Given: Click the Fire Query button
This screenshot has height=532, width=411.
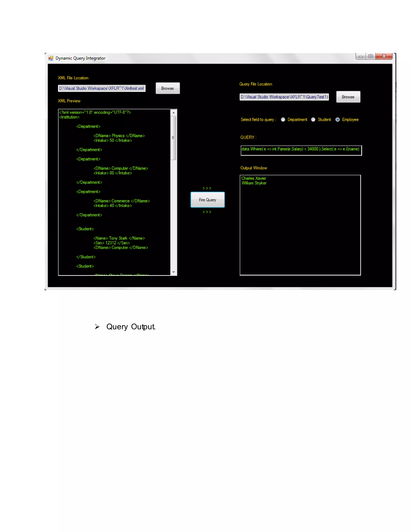Looking at the screenshot, I should point(208,200).
